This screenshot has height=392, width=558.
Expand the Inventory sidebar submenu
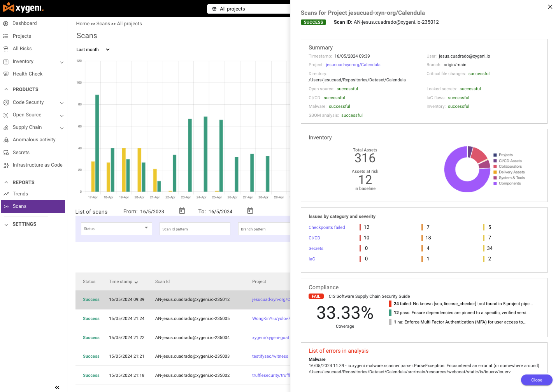click(61, 61)
